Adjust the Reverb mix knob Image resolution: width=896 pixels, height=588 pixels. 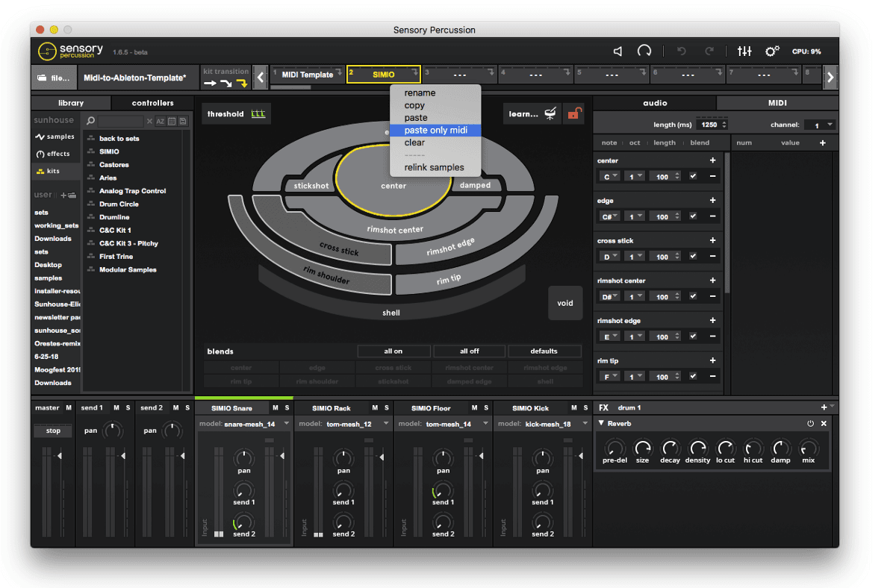[x=808, y=448]
